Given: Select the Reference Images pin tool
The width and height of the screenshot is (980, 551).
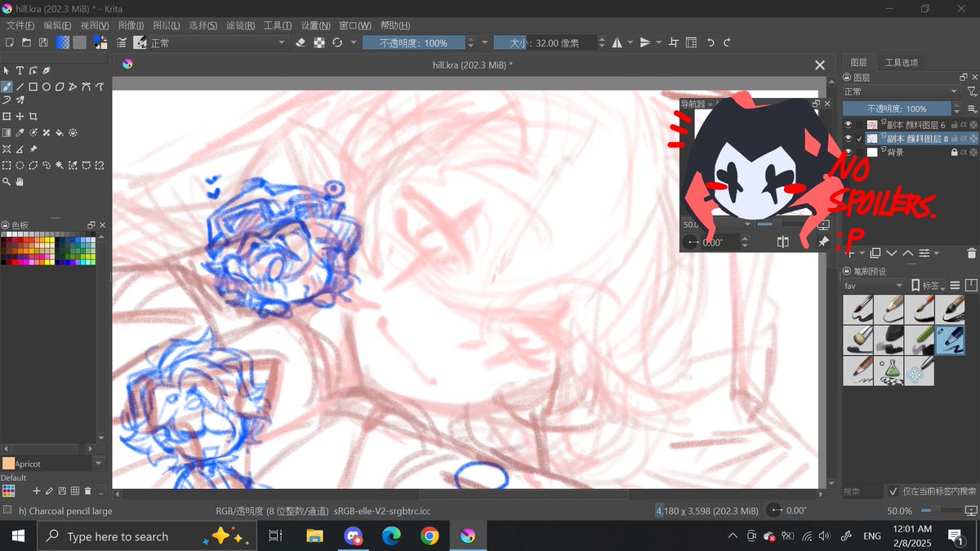Looking at the screenshot, I should pos(33,149).
